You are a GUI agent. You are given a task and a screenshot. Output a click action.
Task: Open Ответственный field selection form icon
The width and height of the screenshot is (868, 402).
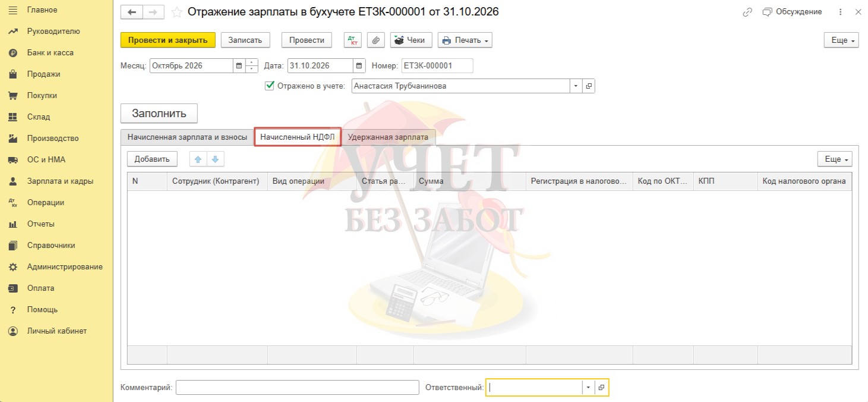point(601,388)
